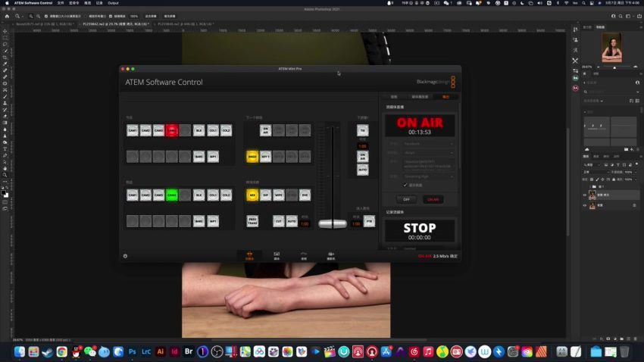Select the Zoom tool in Photoshop toolbar
Screen dimensions: 644x362
point(5,175)
